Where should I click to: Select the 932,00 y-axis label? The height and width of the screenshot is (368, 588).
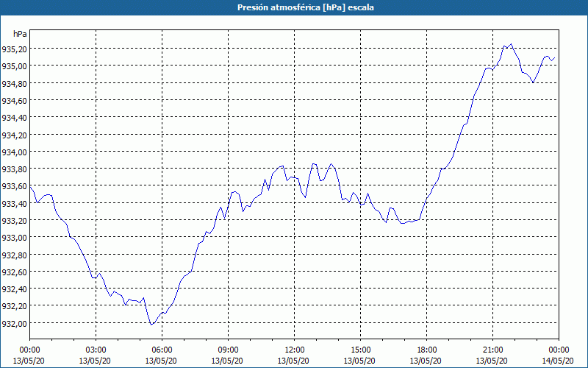coord(14,323)
